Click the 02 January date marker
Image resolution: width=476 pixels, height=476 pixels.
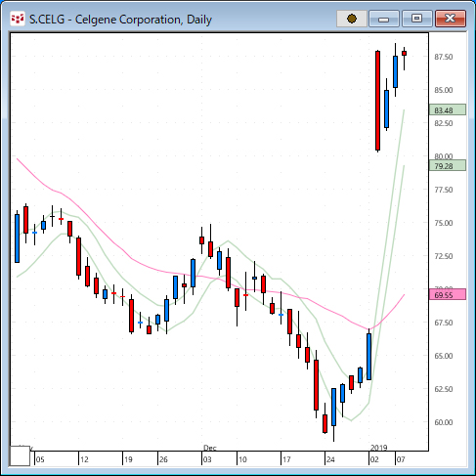tap(374, 459)
